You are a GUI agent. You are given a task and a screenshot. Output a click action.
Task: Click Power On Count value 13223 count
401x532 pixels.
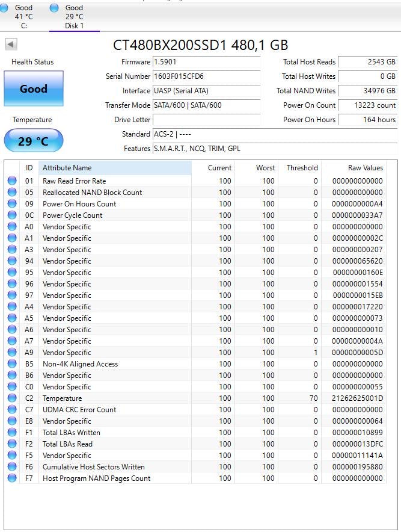pyautogui.click(x=367, y=105)
